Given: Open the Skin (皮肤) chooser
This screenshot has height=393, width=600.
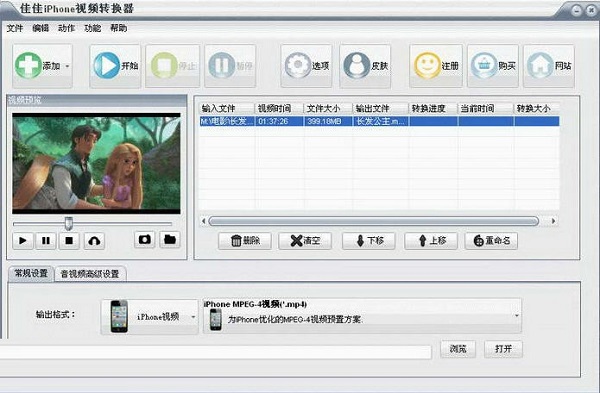Looking at the screenshot, I should 365,66.
